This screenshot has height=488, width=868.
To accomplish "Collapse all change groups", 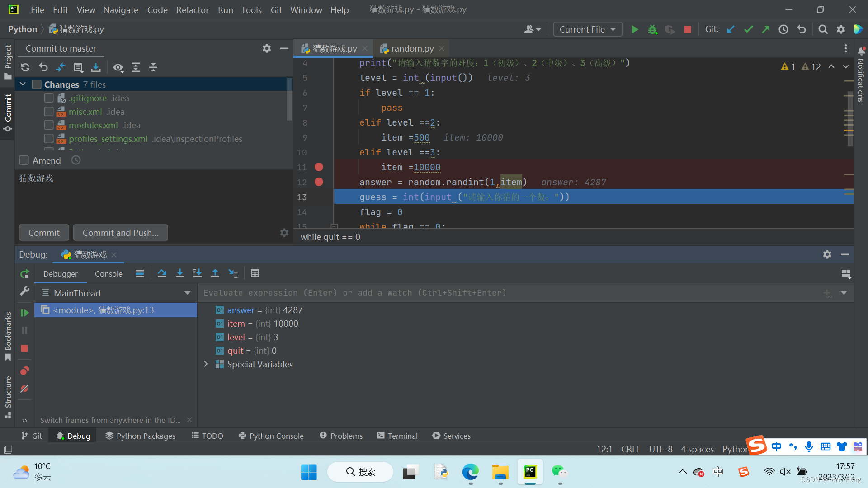I will 153,67.
